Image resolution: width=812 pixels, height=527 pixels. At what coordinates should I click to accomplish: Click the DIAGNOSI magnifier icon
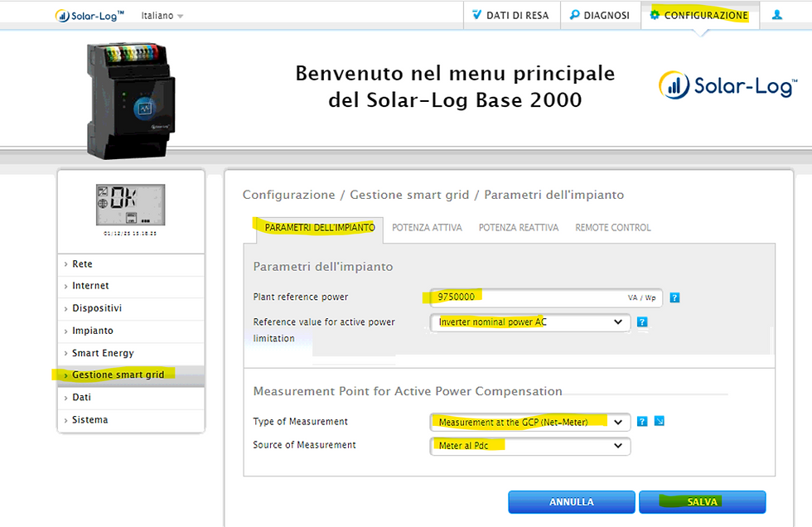(x=574, y=15)
